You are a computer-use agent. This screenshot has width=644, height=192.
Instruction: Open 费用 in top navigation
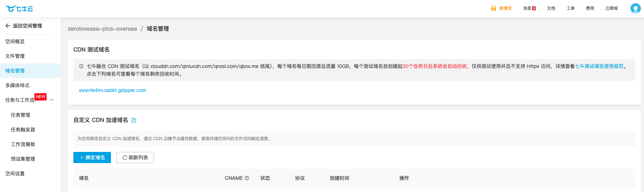click(590, 8)
